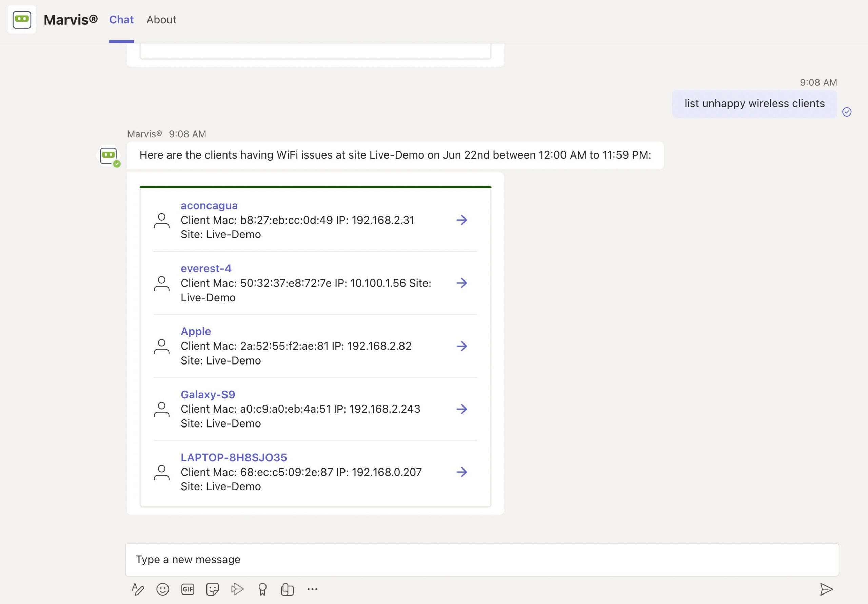The height and width of the screenshot is (604, 868).
Task: Open more messaging extensions (ellipsis)
Action: click(x=312, y=589)
